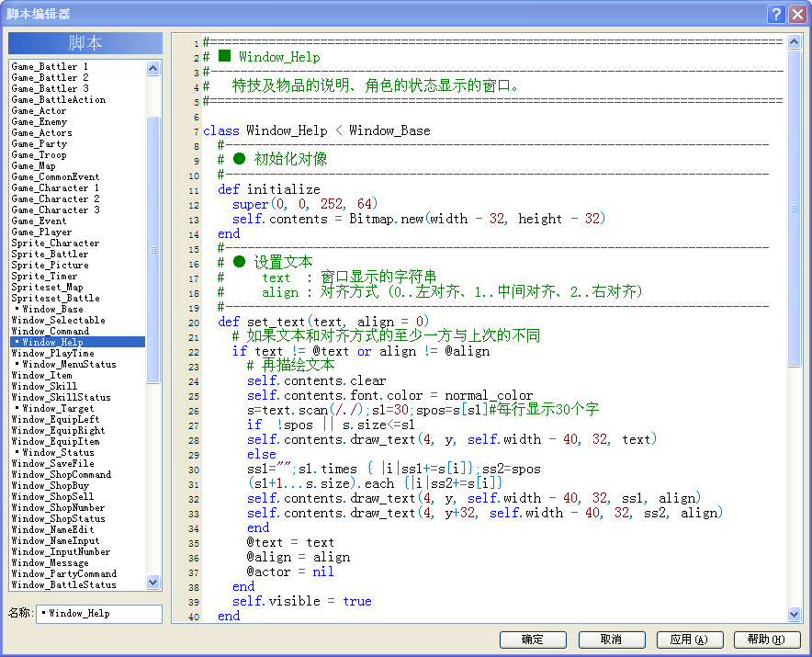Select Game_Battler 3 script
Screen dimensions: 812x657
[x=78, y=88]
